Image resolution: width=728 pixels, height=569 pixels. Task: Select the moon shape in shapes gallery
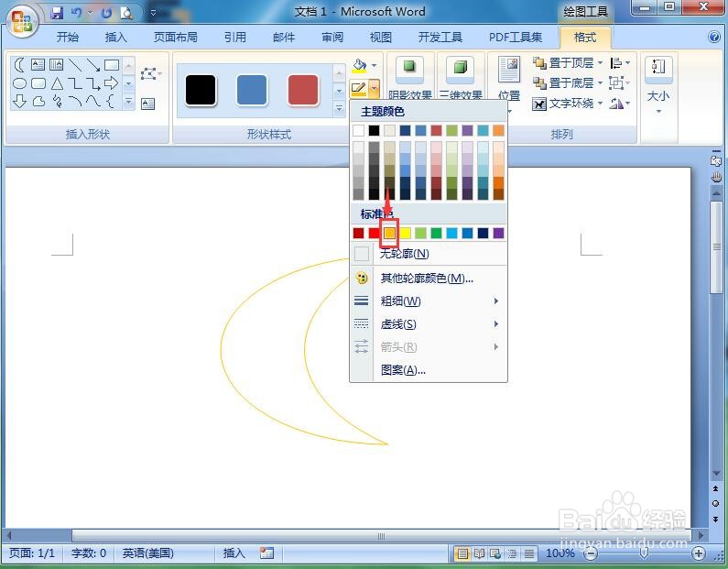click(19, 65)
